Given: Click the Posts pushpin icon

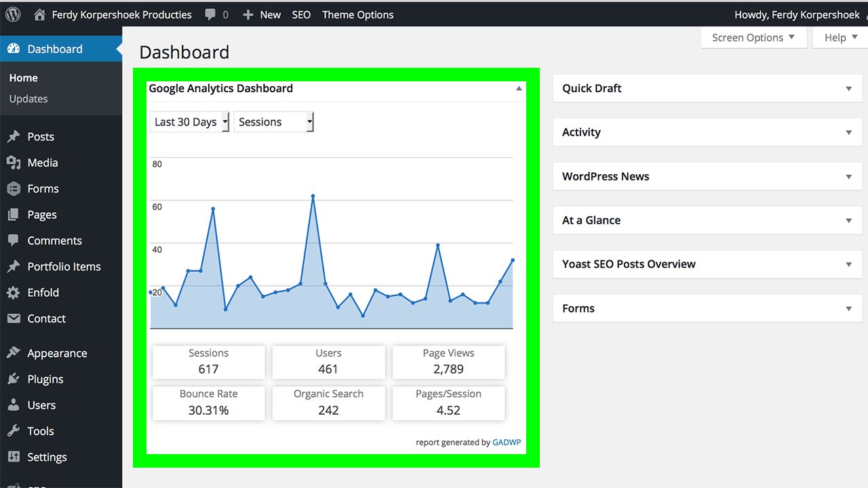Looking at the screenshot, I should [x=14, y=137].
